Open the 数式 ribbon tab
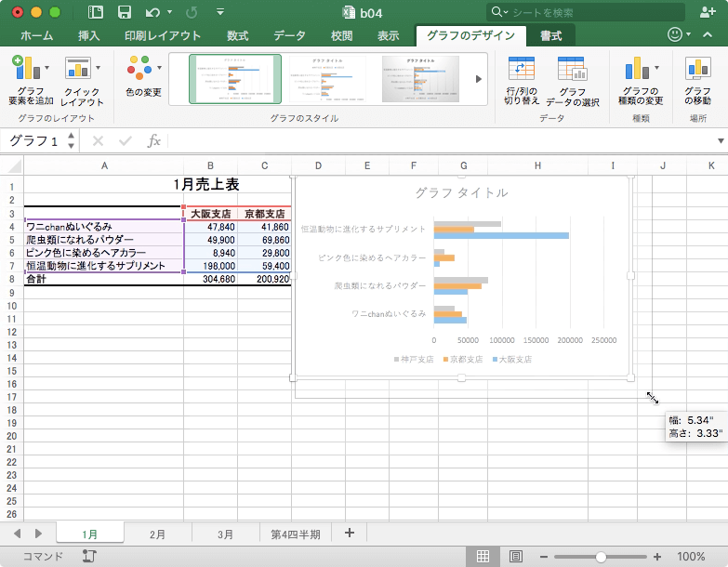The width and height of the screenshot is (728, 567). click(x=237, y=35)
